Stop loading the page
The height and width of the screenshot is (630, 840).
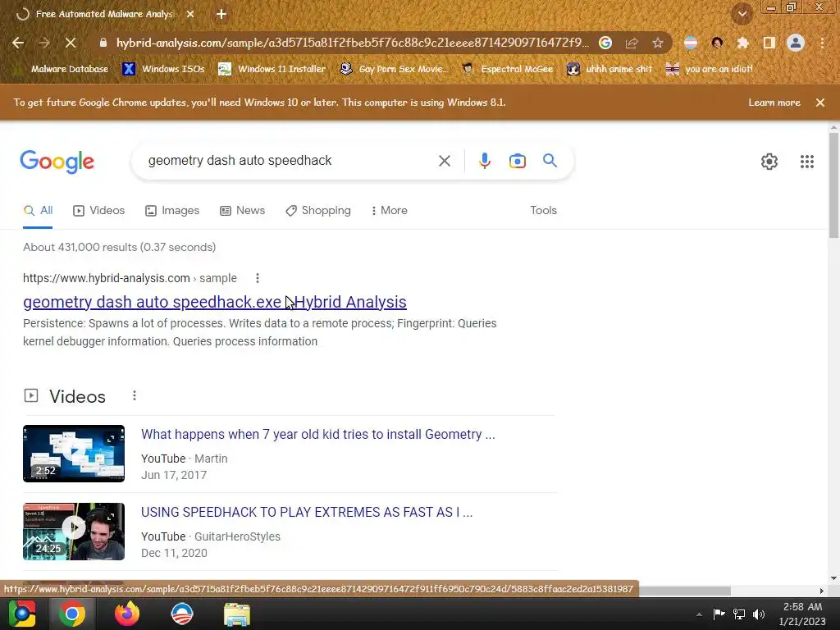pos(71,43)
